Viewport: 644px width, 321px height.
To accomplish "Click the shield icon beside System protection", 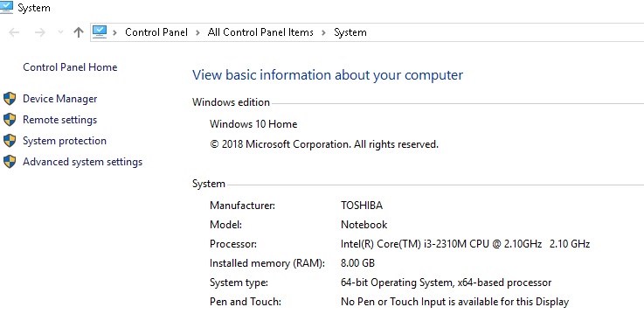I will click(10, 141).
